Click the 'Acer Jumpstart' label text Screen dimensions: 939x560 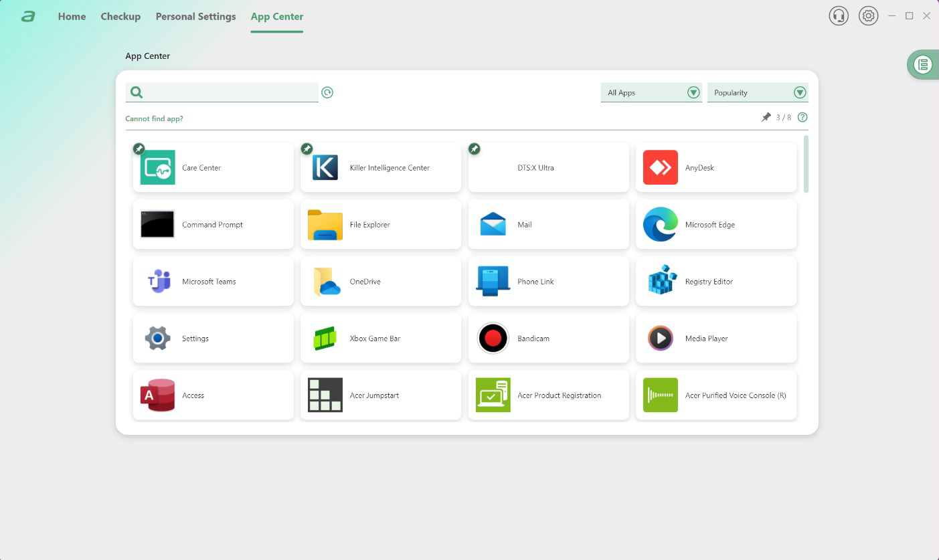point(374,395)
